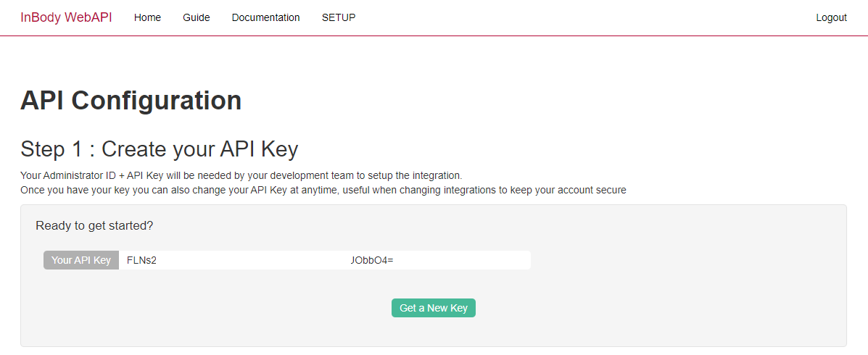Viewport: 868px width, 355px height.
Task: Click the API Configuration page heading
Action: pyautogui.click(x=131, y=101)
